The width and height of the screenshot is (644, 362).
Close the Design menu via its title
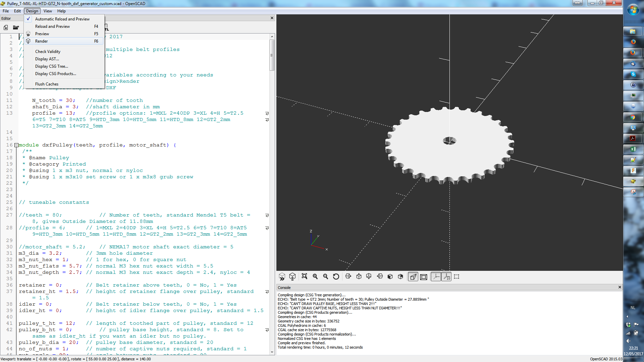(32, 11)
